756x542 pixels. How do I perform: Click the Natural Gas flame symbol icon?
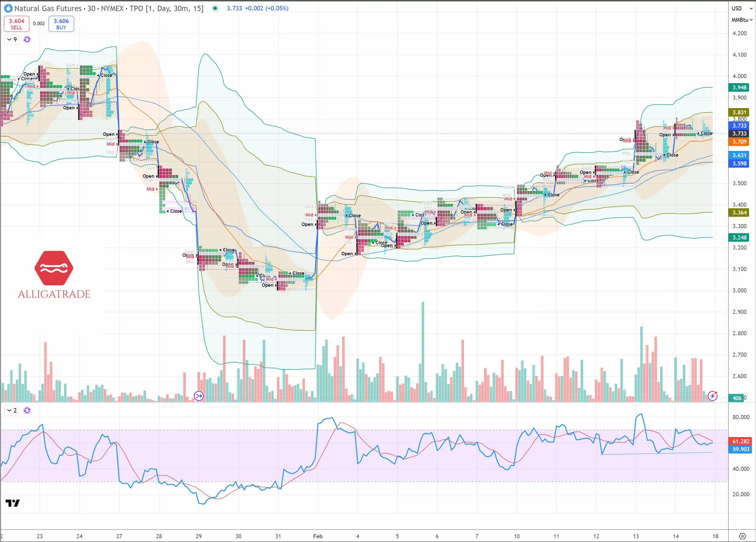click(8, 8)
